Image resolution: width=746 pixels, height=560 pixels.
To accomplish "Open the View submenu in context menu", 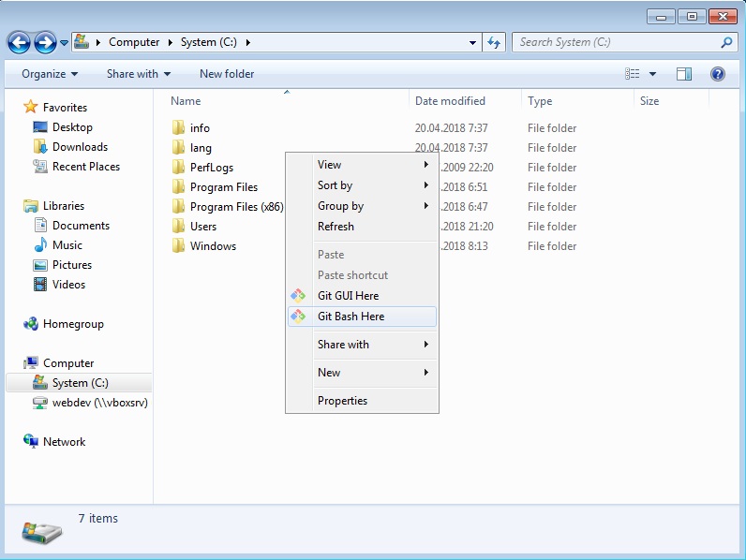I will (x=362, y=165).
